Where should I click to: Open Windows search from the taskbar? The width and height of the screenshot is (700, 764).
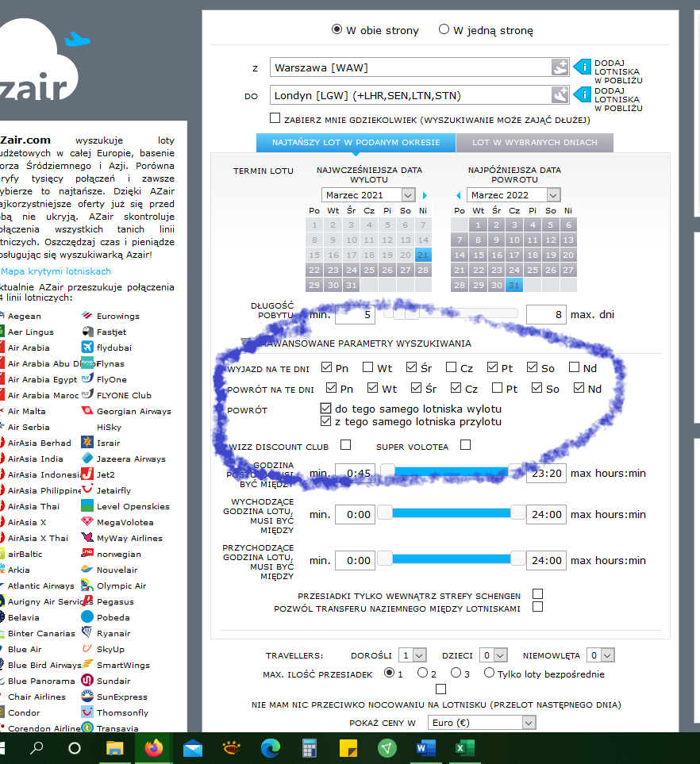point(37,748)
